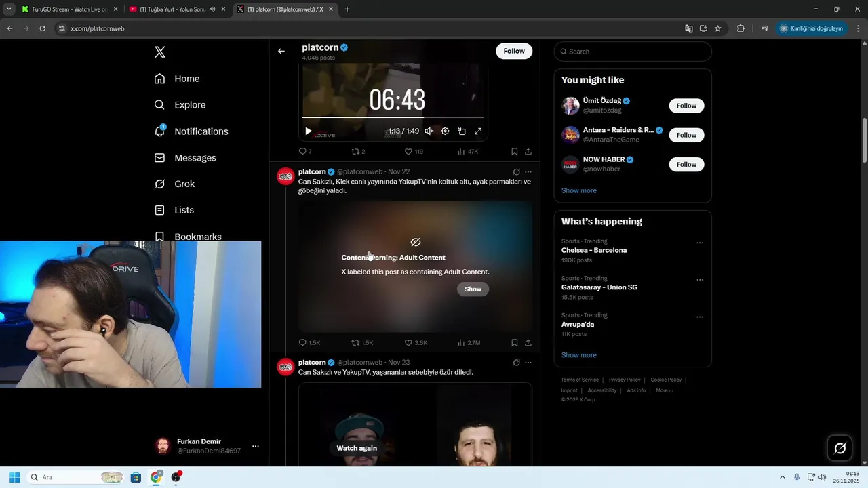Share the post with 47K views
868x488 pixels.
[x=528, y=152]
